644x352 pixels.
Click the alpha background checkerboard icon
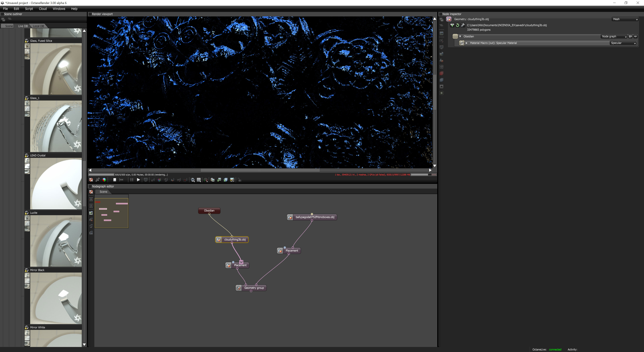232,180
